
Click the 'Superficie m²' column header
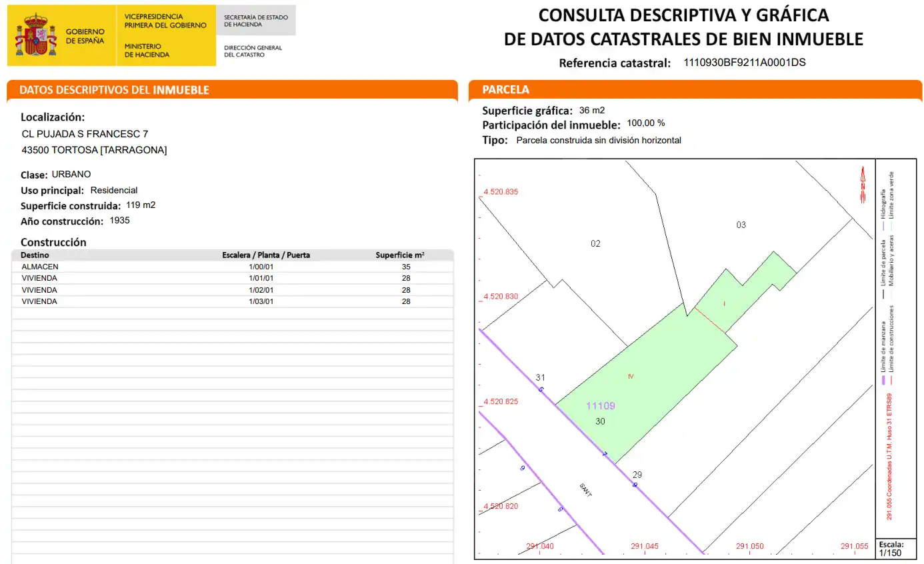coord(400,255)
